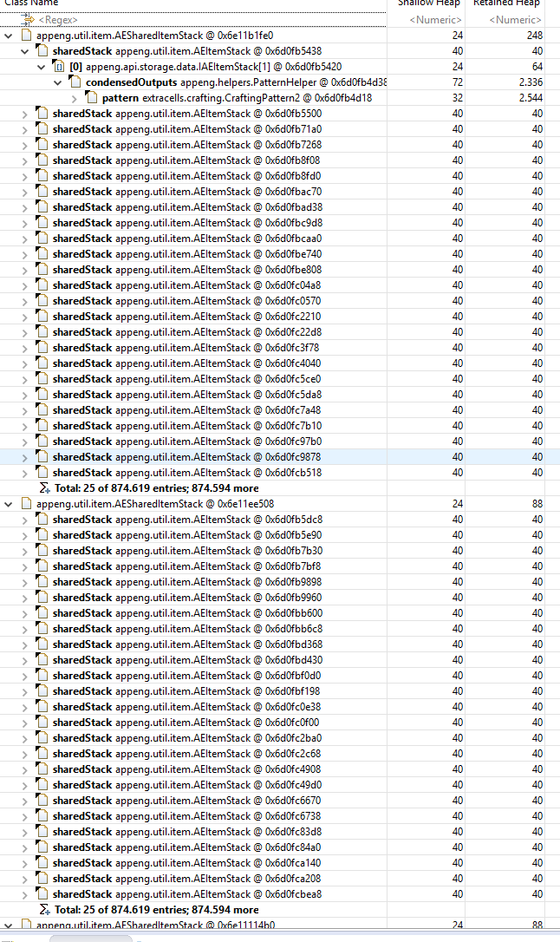The image size is (560, 942).
Task: Expand sharedStack @ 0x6d0fb5dc8
Action: pyautogui.click(x=24, y=520)
